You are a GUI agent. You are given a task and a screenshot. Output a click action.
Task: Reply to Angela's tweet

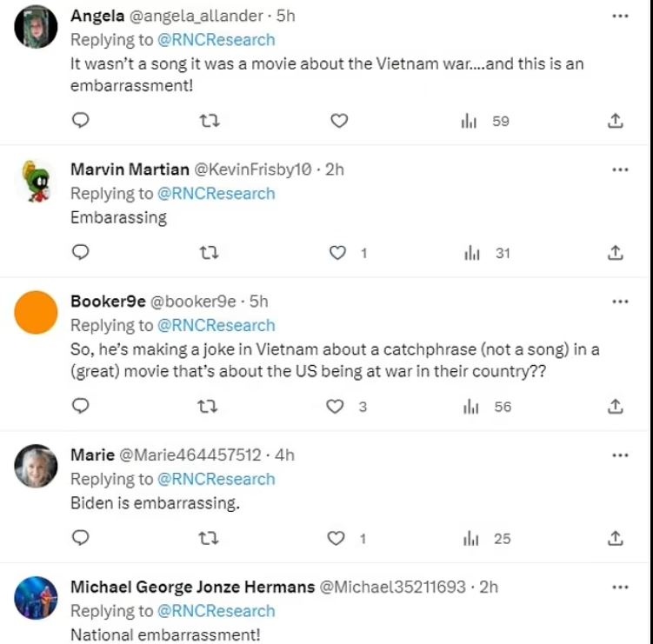(80, 121)
